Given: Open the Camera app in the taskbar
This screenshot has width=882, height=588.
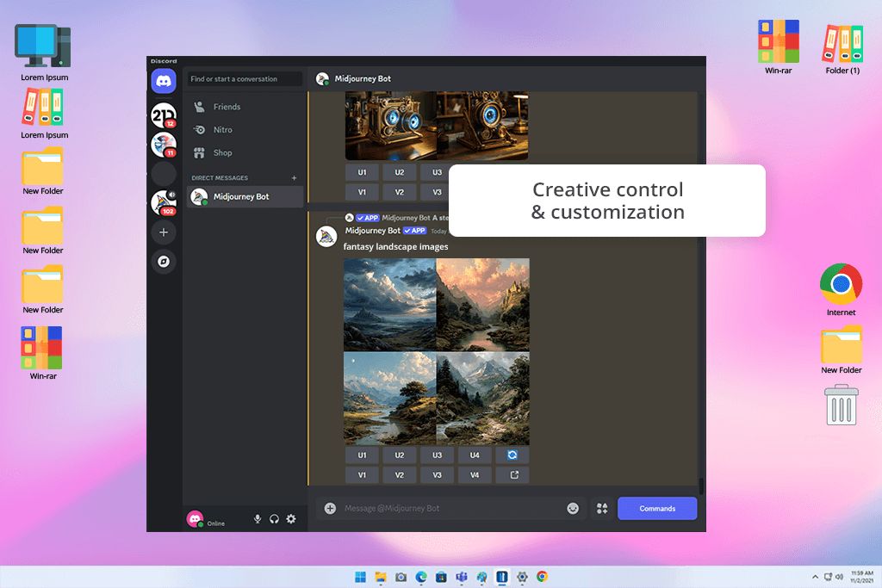Looking at the screenshot, I should 401,577.
